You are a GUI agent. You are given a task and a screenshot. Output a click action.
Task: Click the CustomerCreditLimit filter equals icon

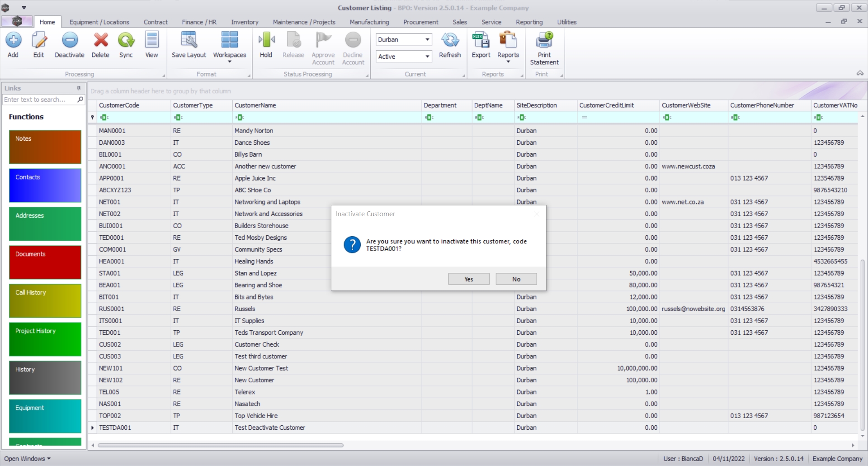(x=585, y=118)
